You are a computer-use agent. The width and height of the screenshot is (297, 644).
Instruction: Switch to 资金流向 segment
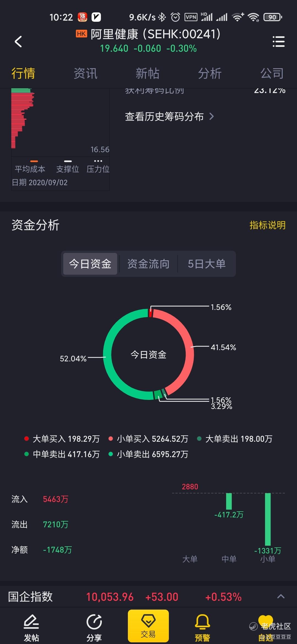coord(148,264)
